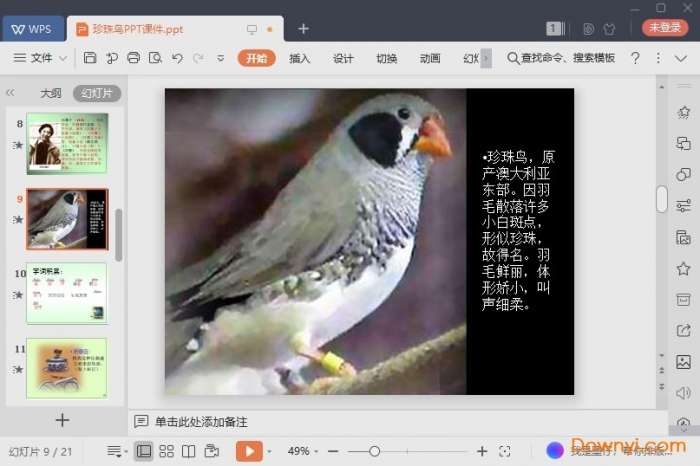Select the 动画 ribbon tab
This screenshot has width=700, height=466.
430,58
